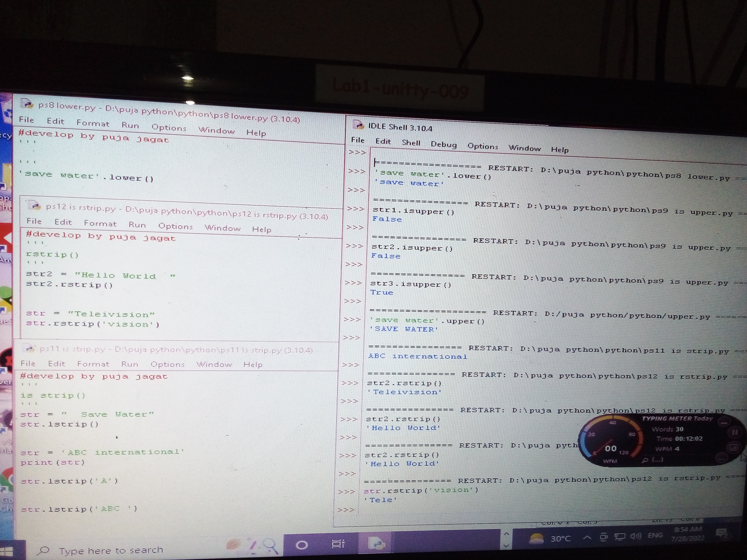Expand hidden system tray icons chevron
This screenshot has height=560, width=747.
point(587,537)
